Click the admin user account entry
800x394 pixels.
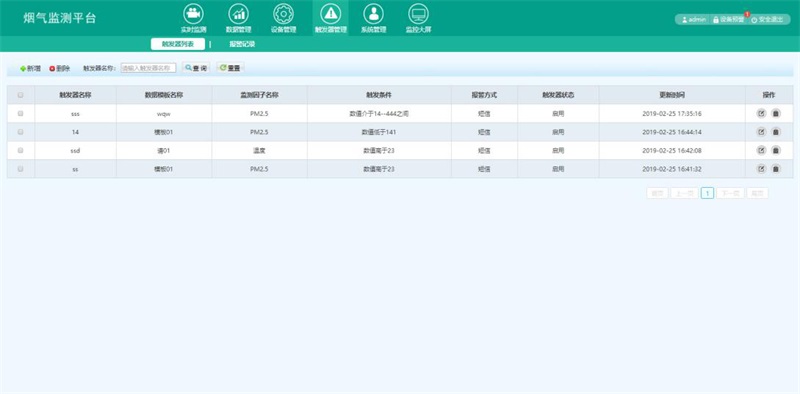pyautogui.click(x=694, y=19)
